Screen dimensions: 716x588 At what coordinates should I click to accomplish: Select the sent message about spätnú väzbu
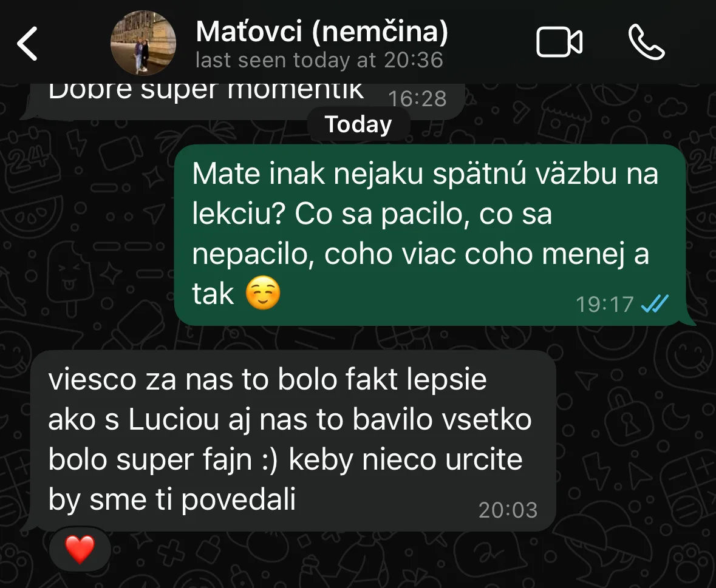click(430, 234)
